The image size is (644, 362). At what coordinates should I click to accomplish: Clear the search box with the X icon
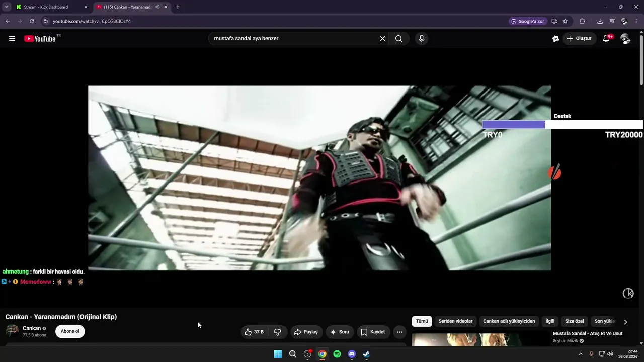pos(382,39)
